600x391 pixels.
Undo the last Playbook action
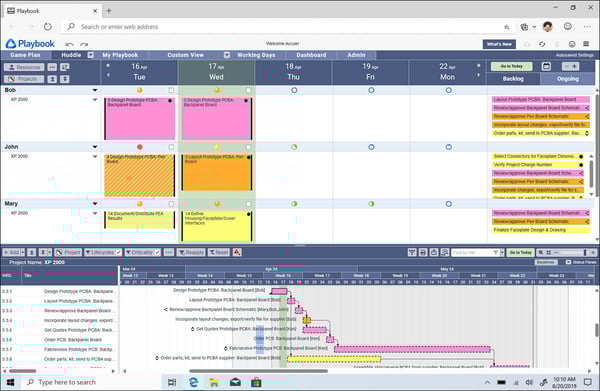[x=70, y=44]
